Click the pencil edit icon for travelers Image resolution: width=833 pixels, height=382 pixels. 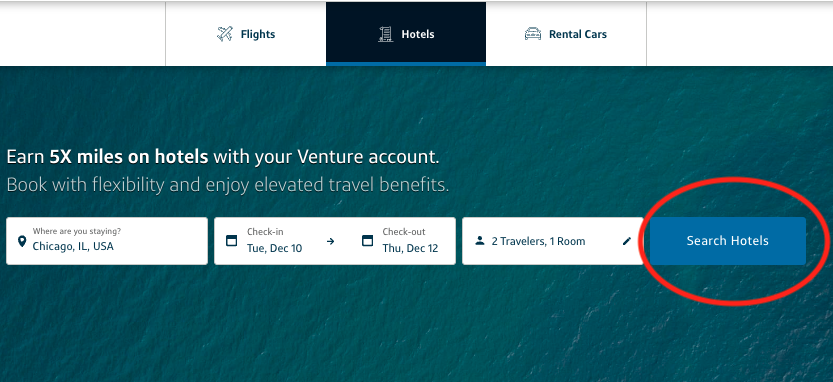[627, 241]
